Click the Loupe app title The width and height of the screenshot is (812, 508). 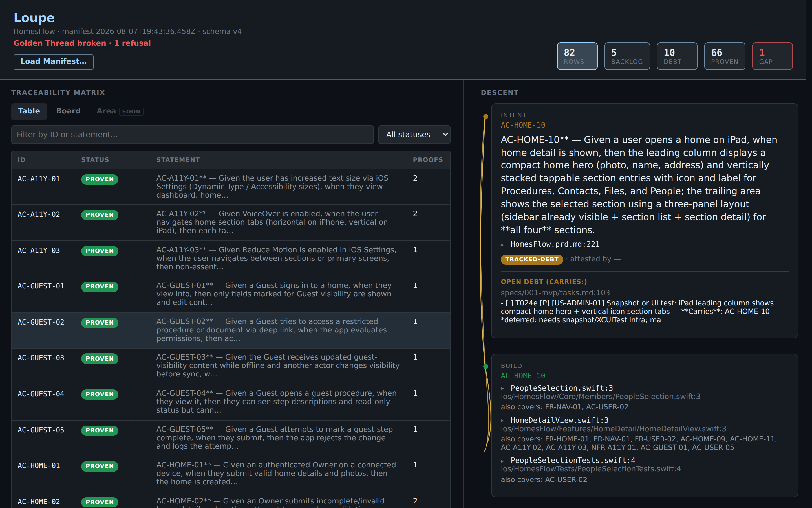click(34, 18)
